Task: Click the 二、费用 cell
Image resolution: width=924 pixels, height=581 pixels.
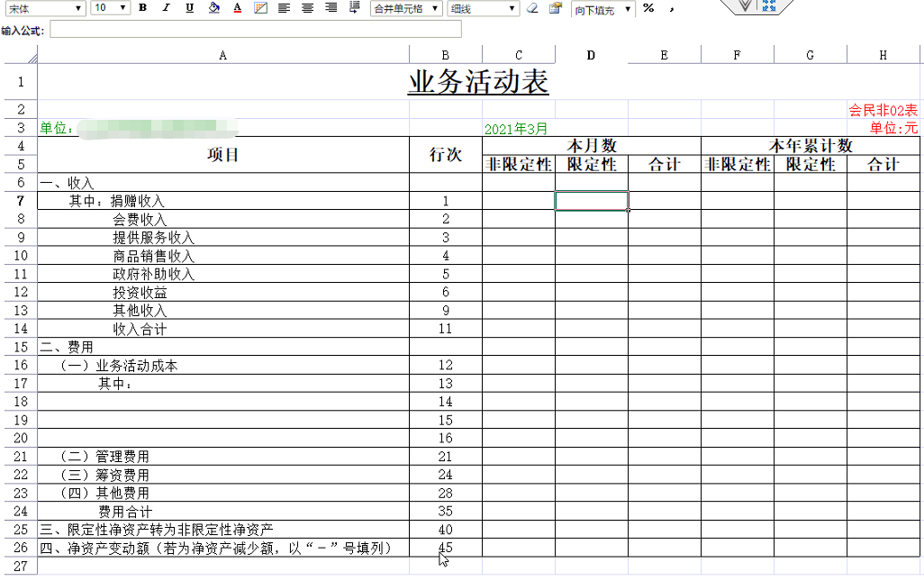Action: tap(222, 347)
